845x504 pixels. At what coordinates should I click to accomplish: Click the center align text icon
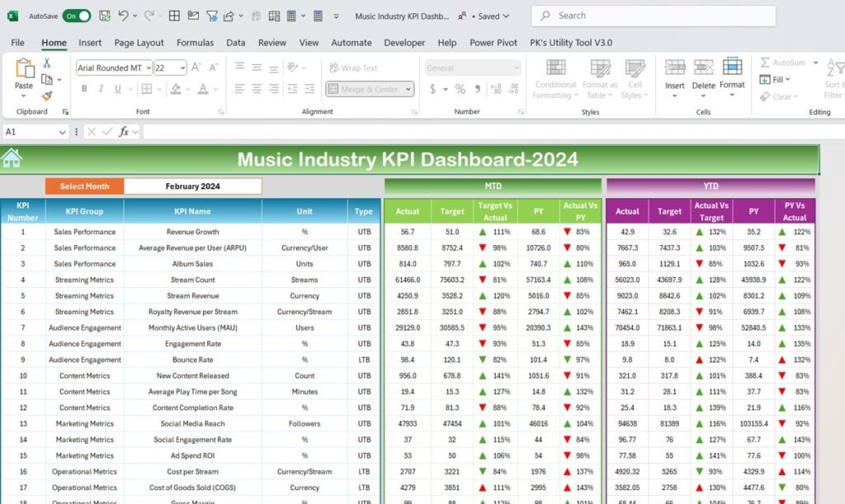point(257,89)
